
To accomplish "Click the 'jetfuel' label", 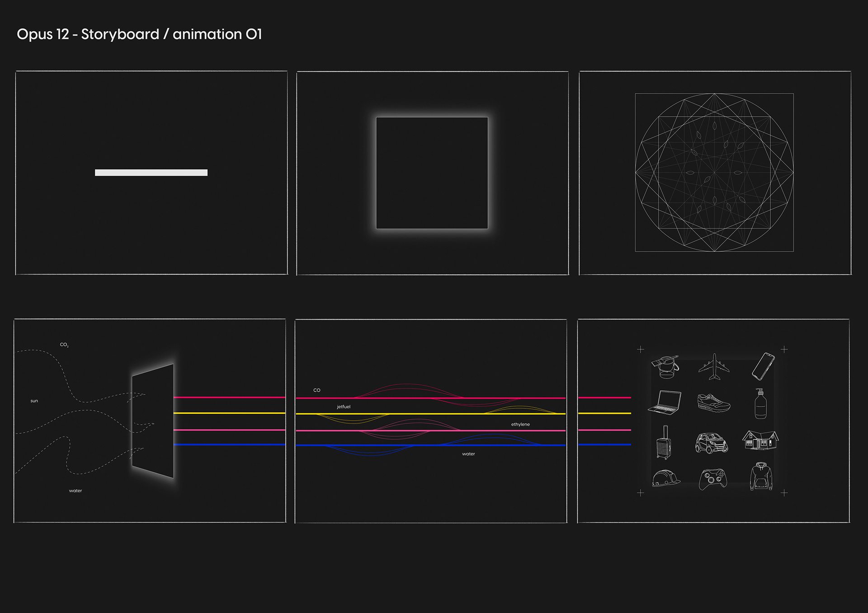I will pos(344,407).
